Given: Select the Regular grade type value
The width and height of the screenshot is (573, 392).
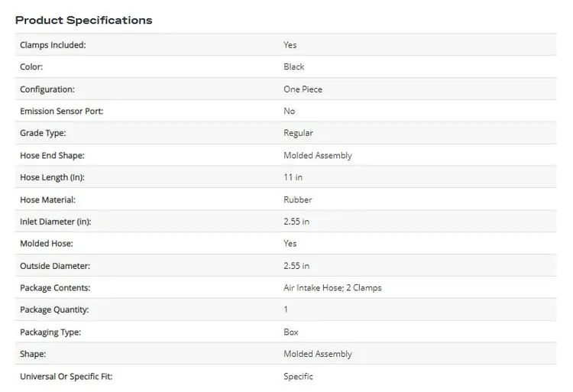Looking at the screenshot, I should click(x=298, y=133).
